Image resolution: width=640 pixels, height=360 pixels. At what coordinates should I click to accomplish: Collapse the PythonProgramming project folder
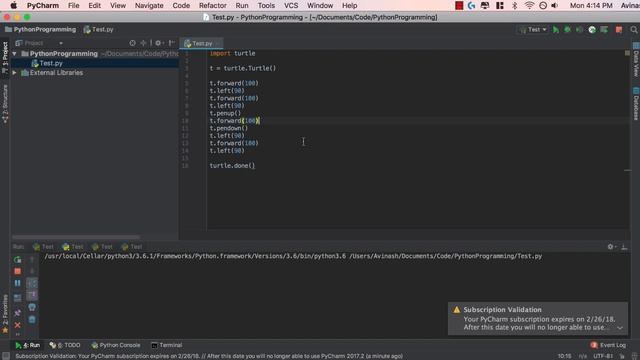(15, 54)
